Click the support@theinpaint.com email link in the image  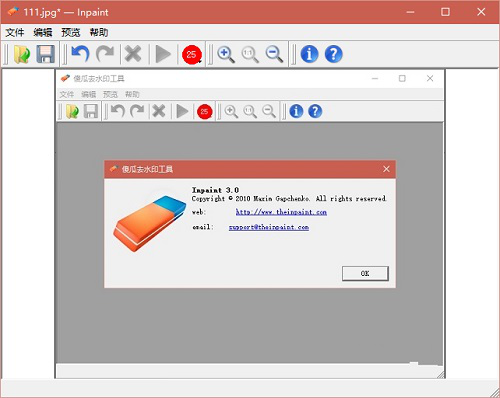[x=269, y=227]
